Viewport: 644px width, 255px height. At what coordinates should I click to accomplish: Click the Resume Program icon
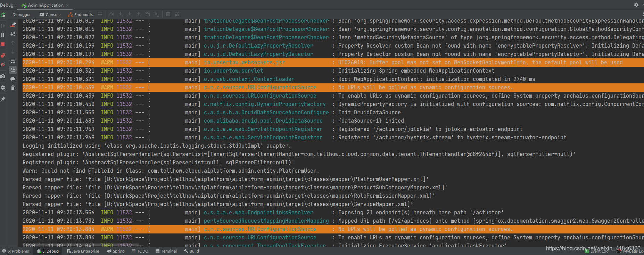coord(3,26)
